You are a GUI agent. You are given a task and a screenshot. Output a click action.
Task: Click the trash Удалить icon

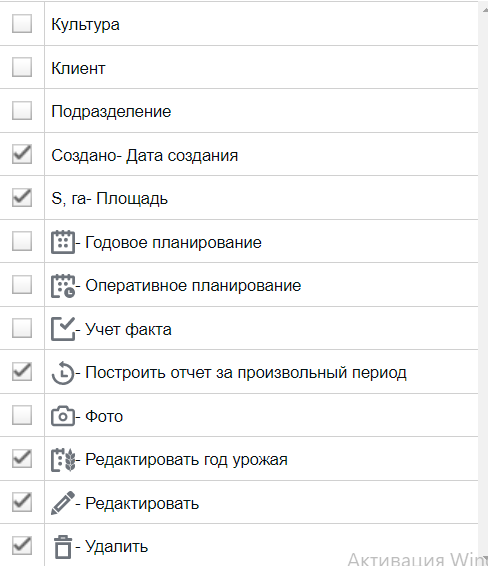(x=63, y=547)
